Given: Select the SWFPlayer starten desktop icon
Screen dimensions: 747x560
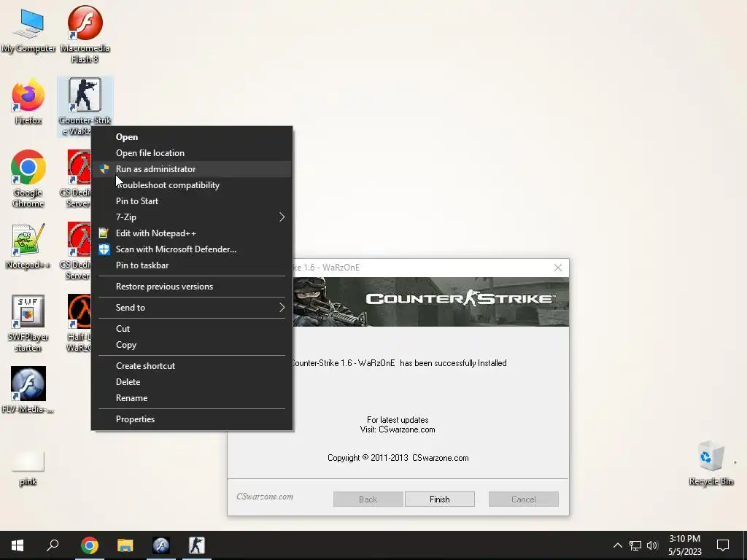Looking at the screenshot, I should [x=28, y=324].
